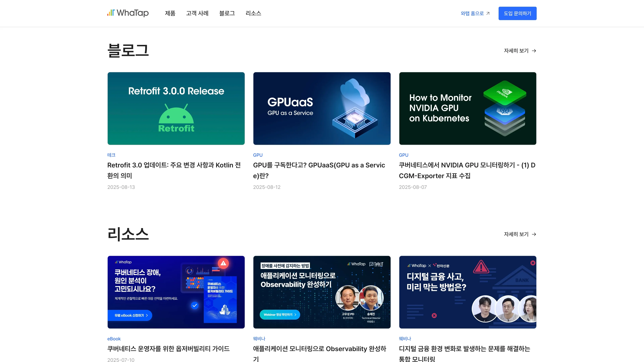644x362 pixels.
Task: Select the 웹비나 tag above 디지털 금융 title
Action: tap(405, 339)
